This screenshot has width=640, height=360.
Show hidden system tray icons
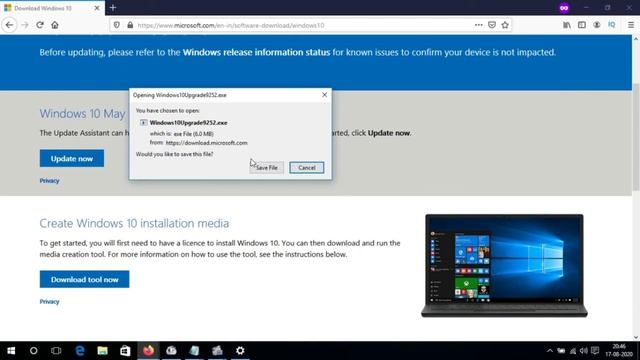[549, 351]
